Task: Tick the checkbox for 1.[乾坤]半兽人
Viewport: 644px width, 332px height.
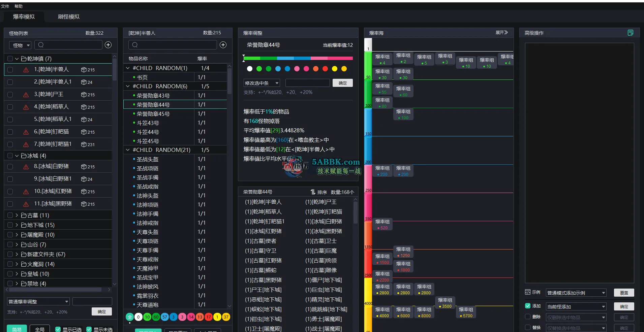Action: 10,70
